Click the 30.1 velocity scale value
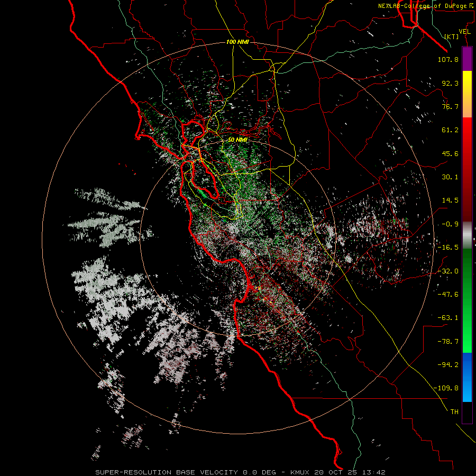 (x=450, y=177)
